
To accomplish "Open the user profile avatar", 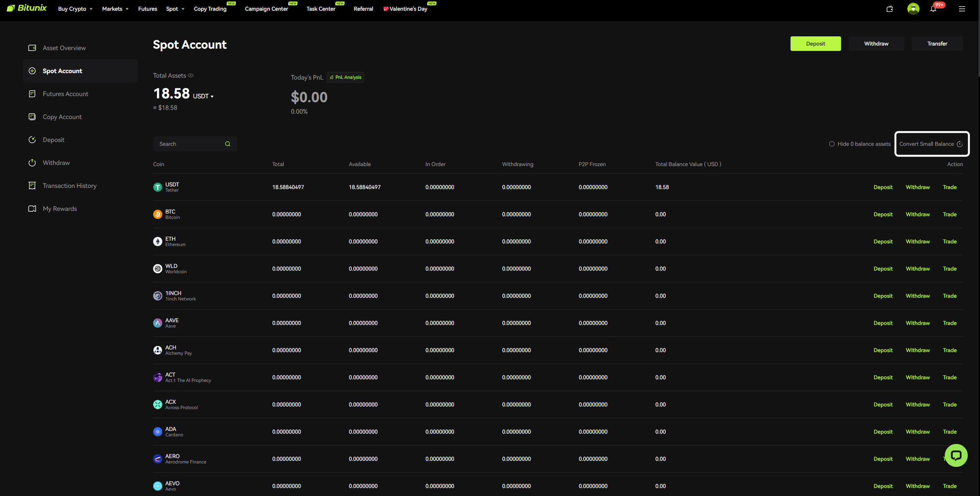I will pyautogui.click(x=913, y=8).
